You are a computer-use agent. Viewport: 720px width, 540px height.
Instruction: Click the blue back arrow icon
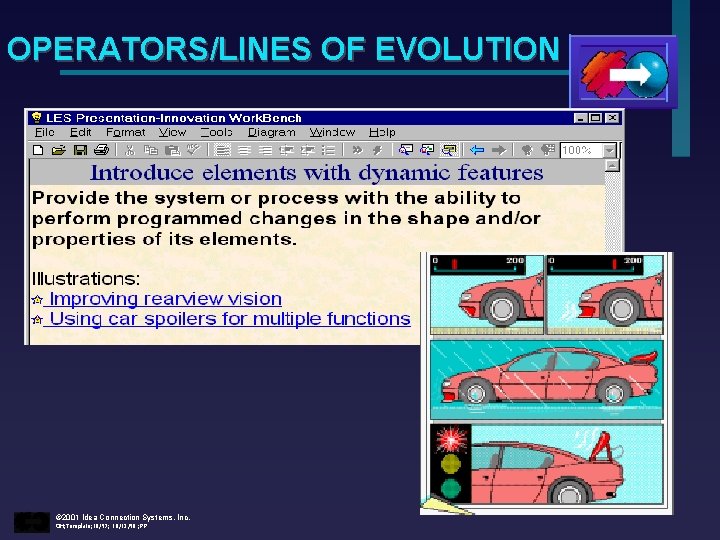point(478,150)
